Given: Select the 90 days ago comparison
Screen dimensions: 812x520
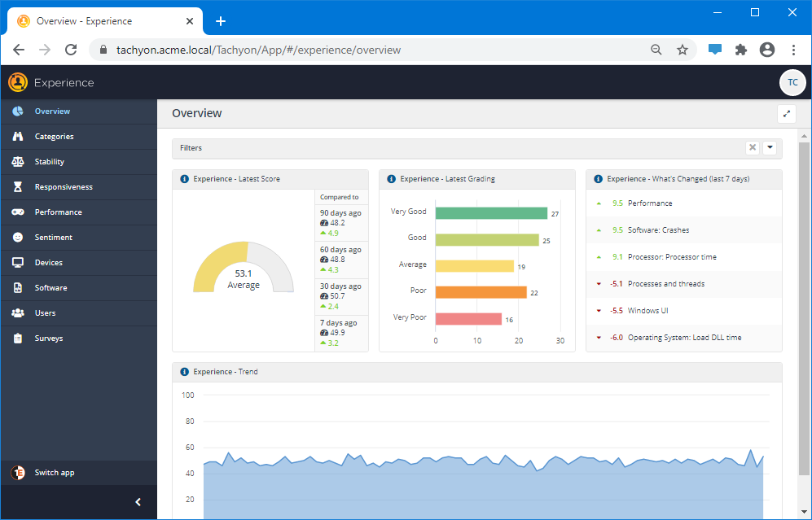Looking at the screenshot, I should (341, 223).
